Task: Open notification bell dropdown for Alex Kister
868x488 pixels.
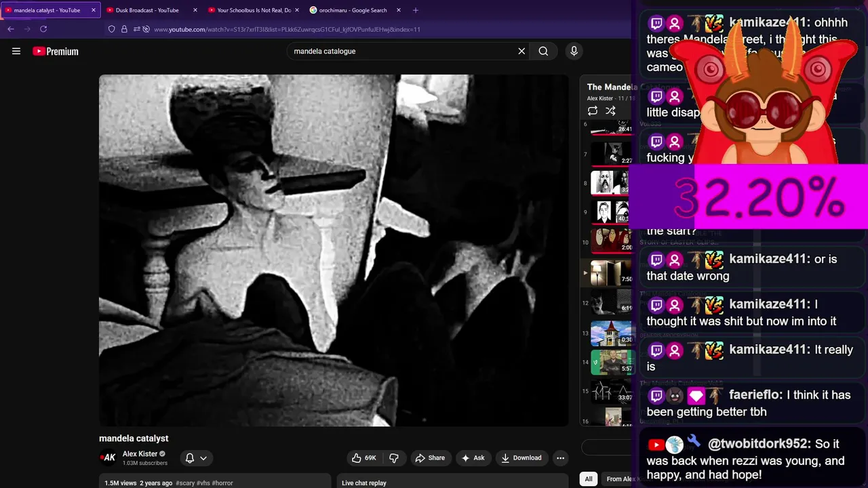Action: pos(196,458)
